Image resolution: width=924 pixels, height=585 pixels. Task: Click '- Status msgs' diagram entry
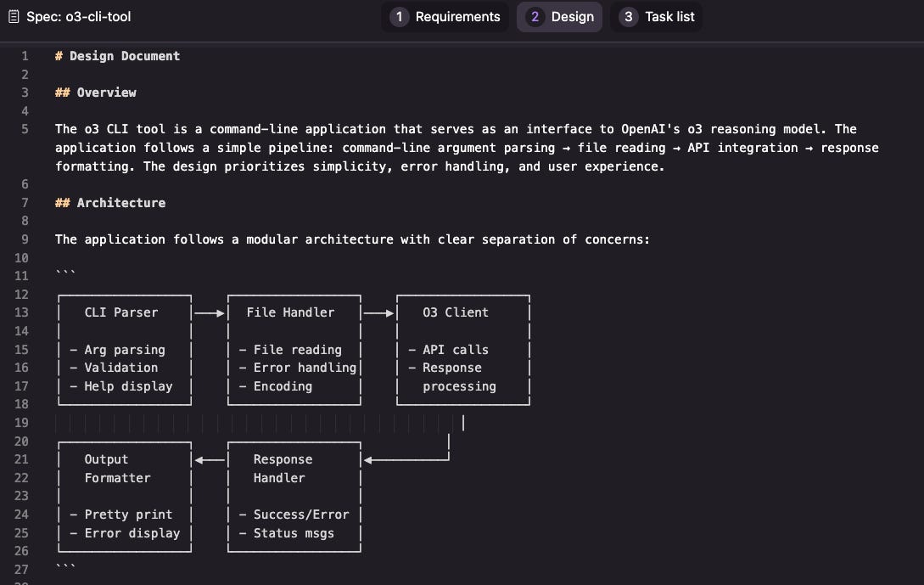[x=287, y=533]
